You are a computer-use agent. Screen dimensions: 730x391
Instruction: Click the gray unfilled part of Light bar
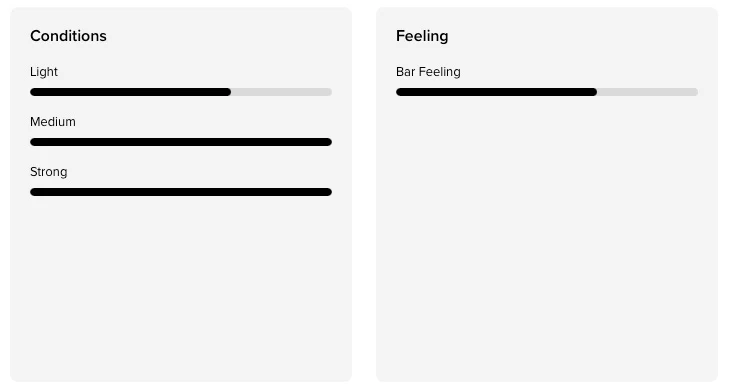281,92
